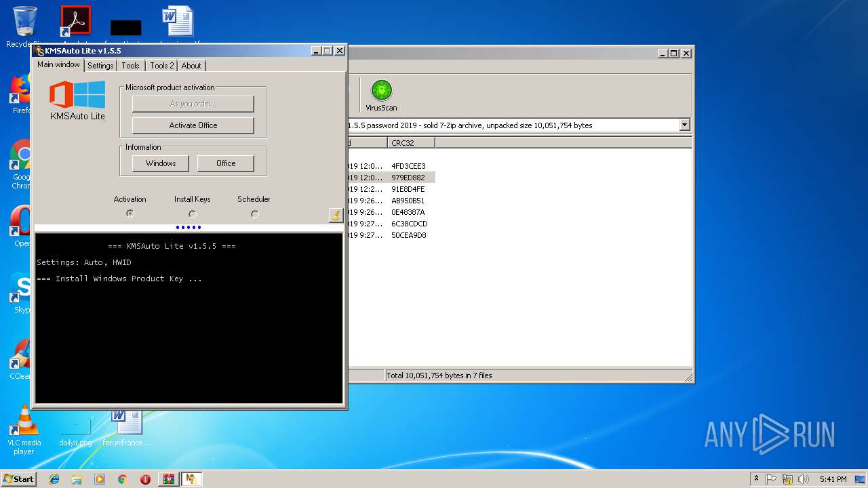The height and width of the screenshot is (488, 868).
Task: Switch to the Main window tab
Action: pyautogui.click(x=58, y=65)
